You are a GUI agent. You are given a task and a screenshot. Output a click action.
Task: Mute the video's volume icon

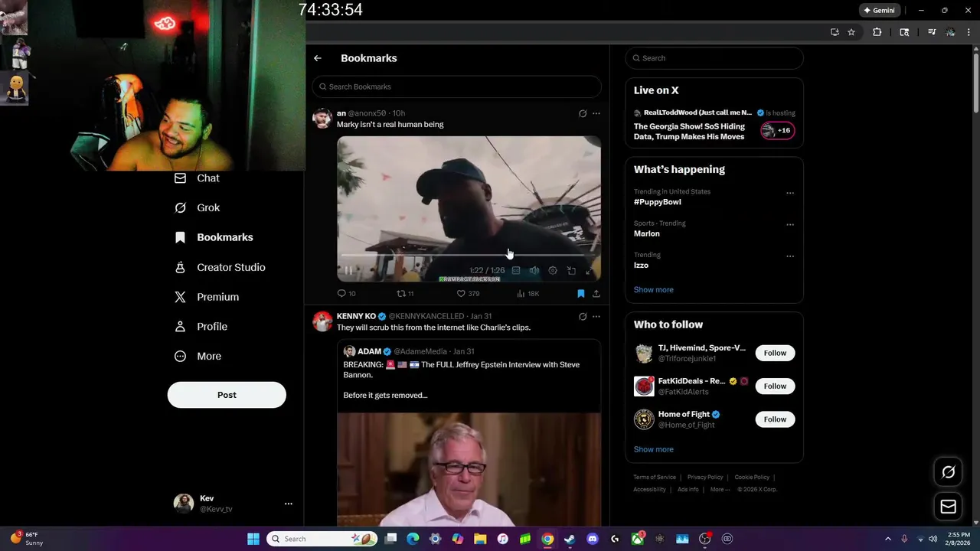tap(534, 270)
